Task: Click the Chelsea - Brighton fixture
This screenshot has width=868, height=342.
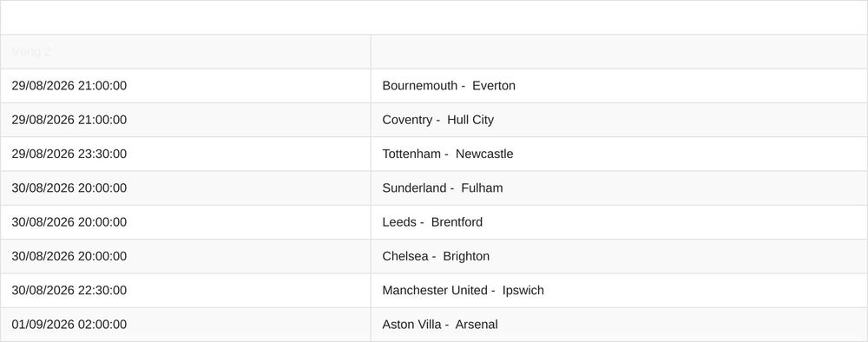Action: (619, 256)
